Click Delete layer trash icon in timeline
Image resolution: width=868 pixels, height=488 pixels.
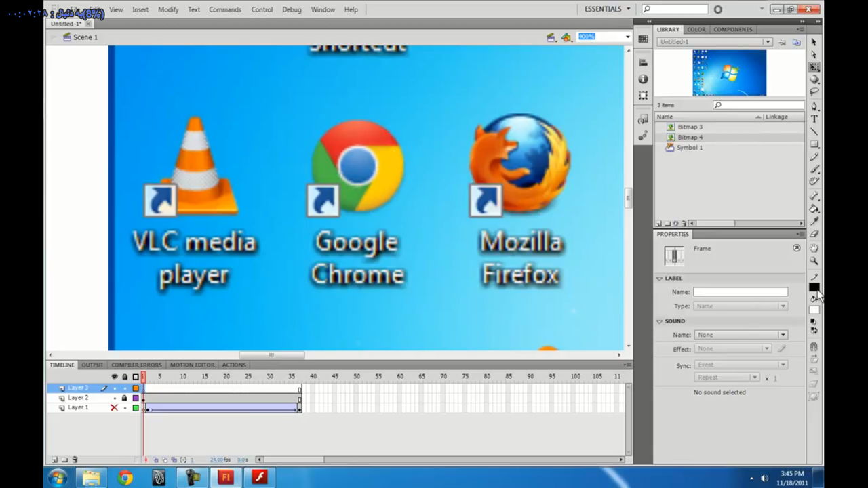[x=75, y=460]
